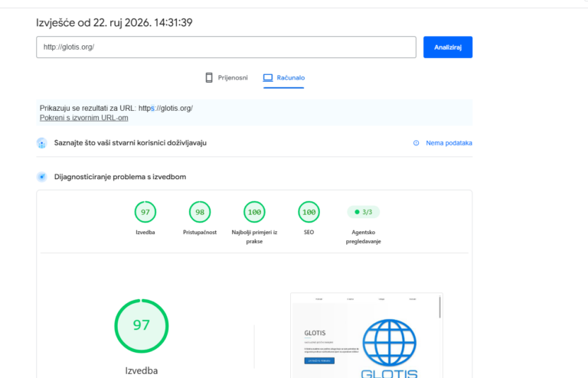Switch to the Prijenosni tab
The image size is (588, 378).
(x=227, y=77)
